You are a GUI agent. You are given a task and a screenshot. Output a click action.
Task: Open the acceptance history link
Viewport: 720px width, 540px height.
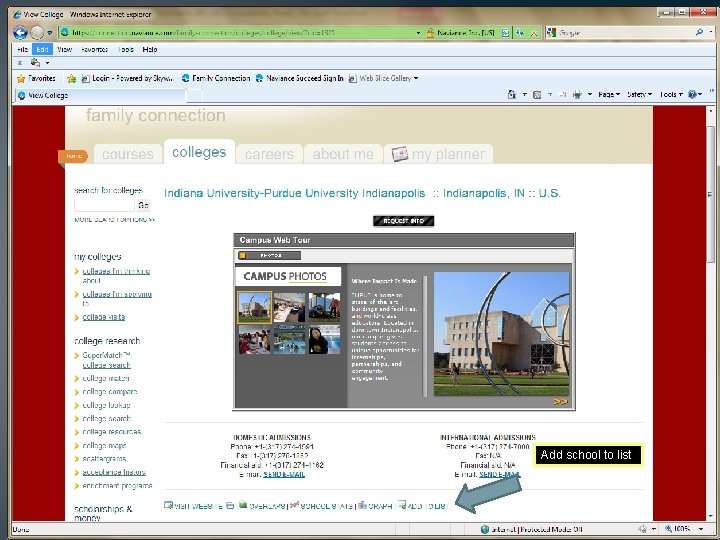114,472
